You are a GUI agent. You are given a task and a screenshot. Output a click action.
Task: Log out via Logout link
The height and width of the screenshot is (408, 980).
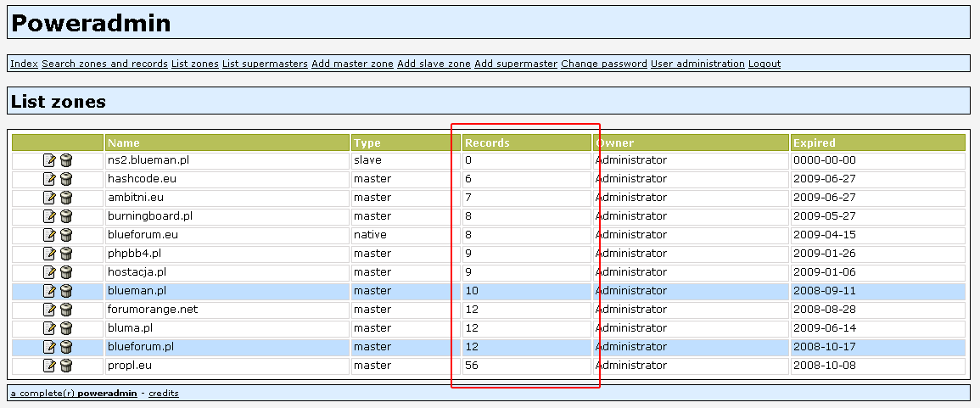pos(764,64)
